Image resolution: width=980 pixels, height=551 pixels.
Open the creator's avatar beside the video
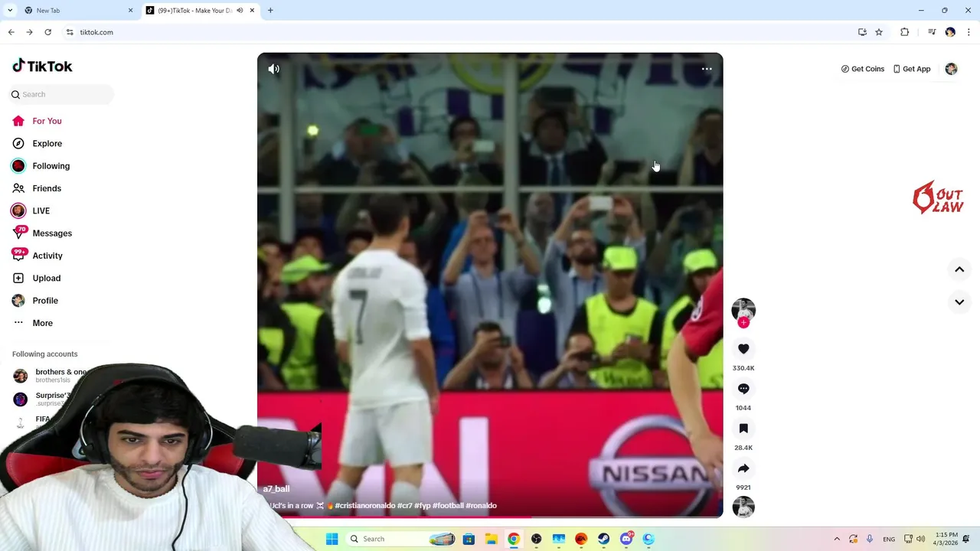pyautogui.click(x=743, y=309)
